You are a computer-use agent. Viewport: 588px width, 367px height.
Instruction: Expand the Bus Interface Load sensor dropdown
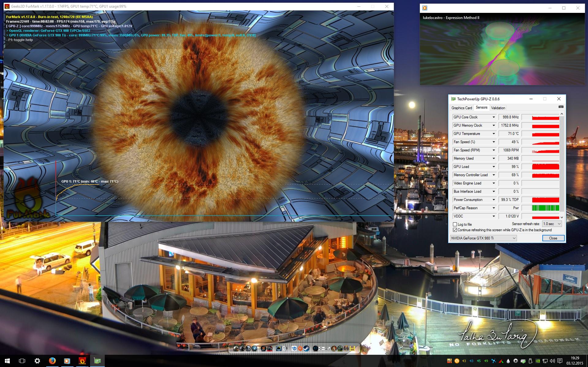[x=494, y=192]
